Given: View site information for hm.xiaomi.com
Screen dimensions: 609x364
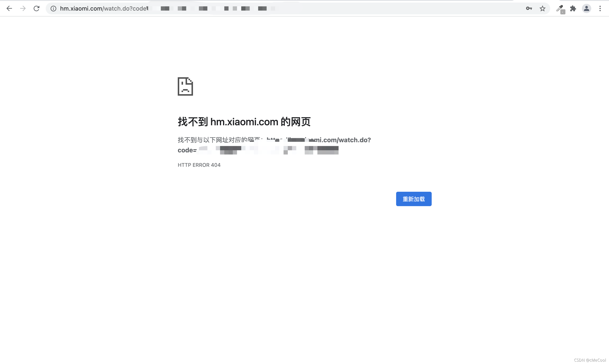Looking at the screenshot, I should [53, 9].
